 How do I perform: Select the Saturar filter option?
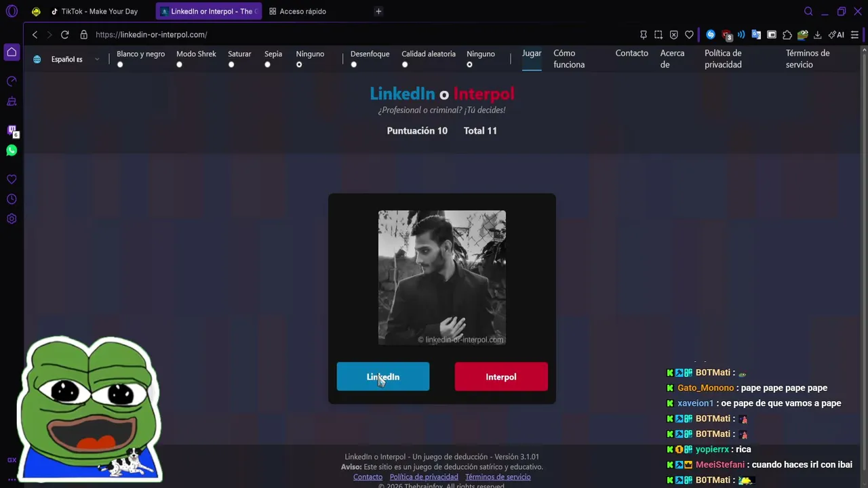pos(231,65)
